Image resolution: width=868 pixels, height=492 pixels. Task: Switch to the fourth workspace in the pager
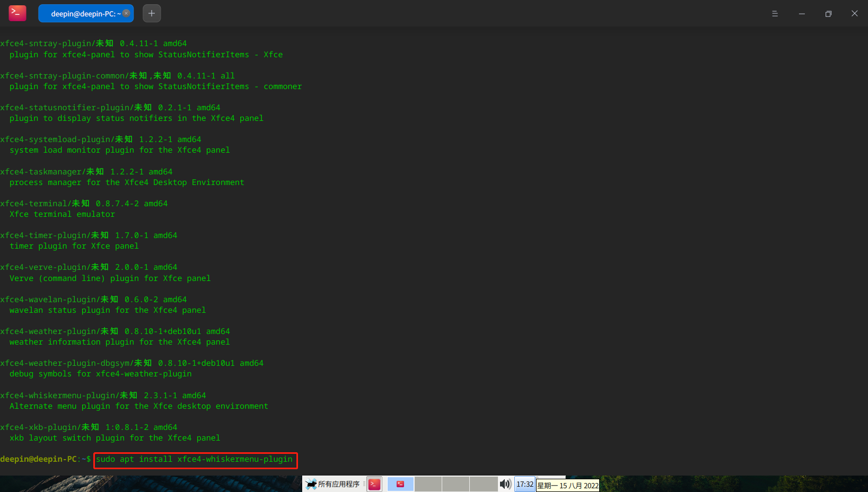[484, 484]
